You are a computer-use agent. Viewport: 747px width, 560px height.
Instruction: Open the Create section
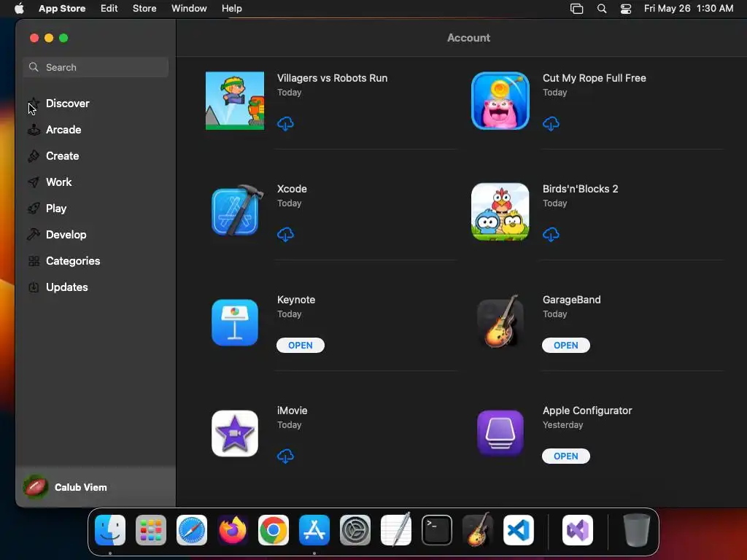pyautogui.click(x=96, y=156)
